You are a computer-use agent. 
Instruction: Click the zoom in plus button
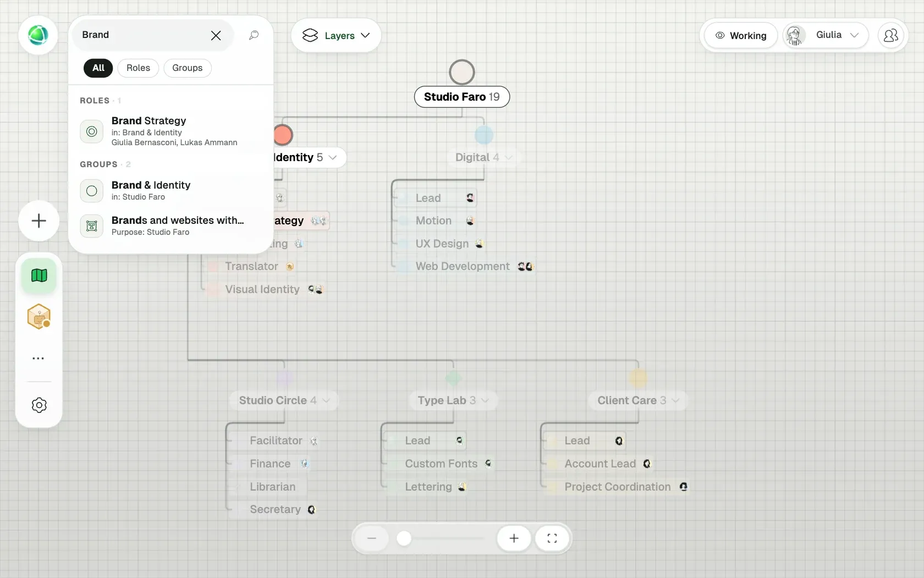514,538
